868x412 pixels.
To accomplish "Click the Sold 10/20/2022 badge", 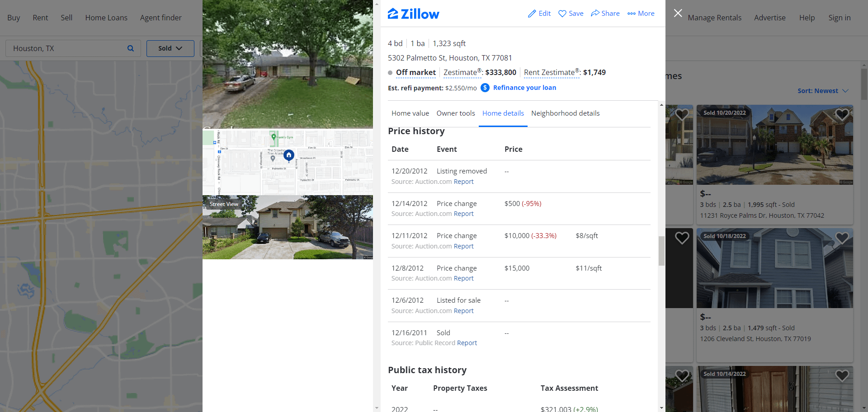I will [x=724, y=113].
